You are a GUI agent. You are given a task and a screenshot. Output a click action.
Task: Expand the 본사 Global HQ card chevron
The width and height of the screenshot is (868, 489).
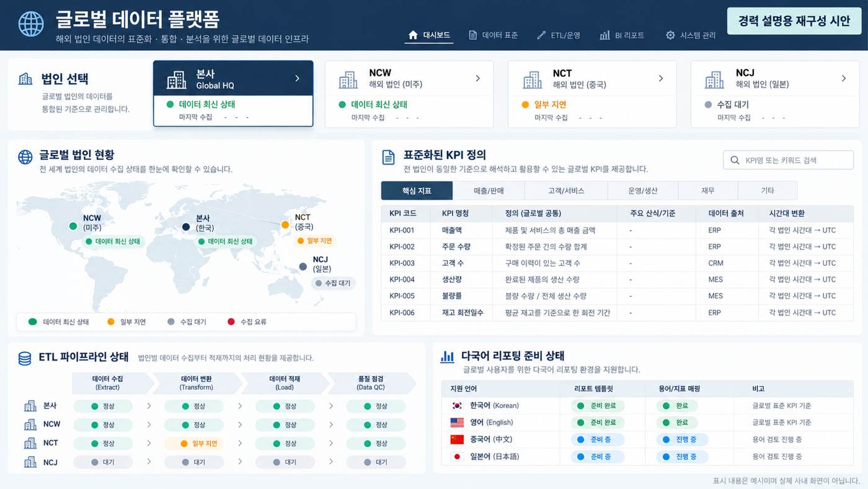[x=297, y=78]
